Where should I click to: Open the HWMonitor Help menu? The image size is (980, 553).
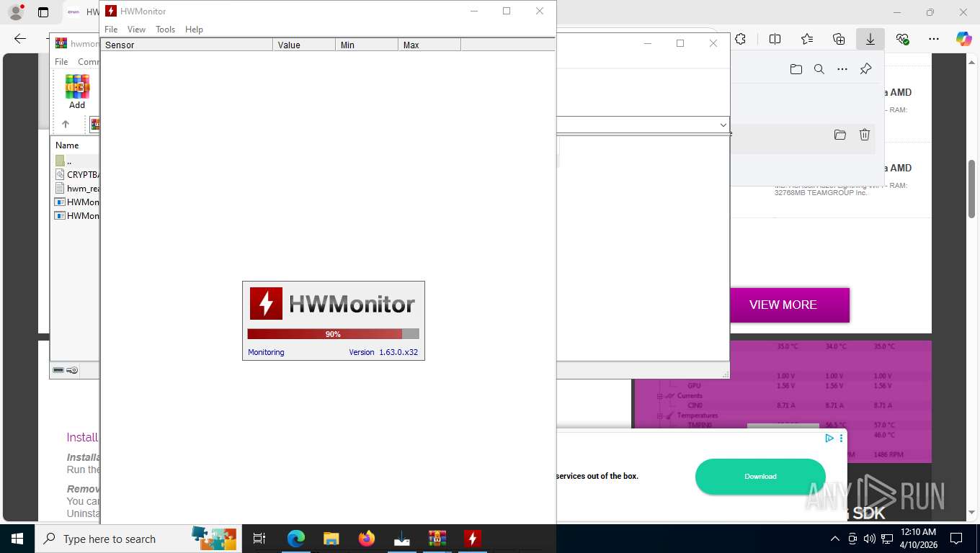point(194,30)
